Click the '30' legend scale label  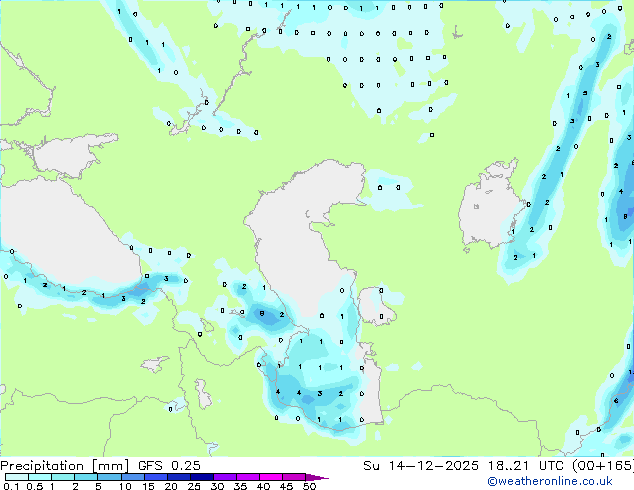(217, 486)
